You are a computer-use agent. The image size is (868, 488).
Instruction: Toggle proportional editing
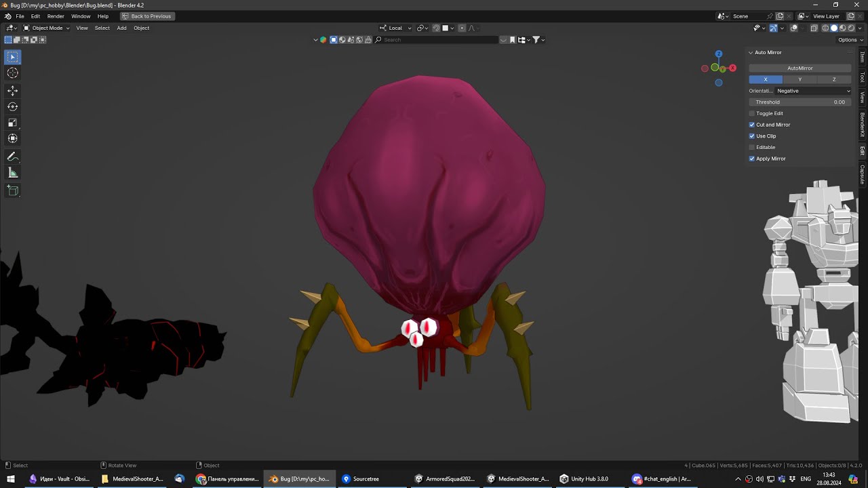462,28
